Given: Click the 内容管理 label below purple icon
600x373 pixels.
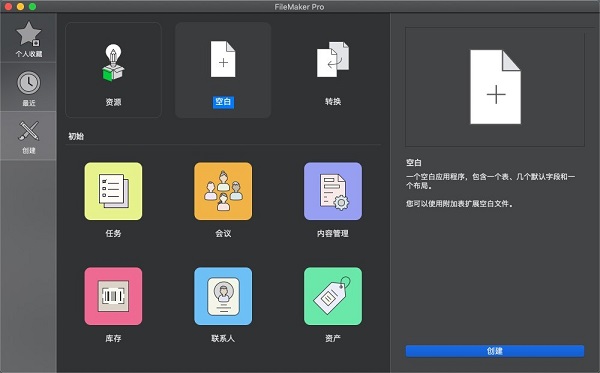Looking at the screenshot, I should [x=333, y=233].
